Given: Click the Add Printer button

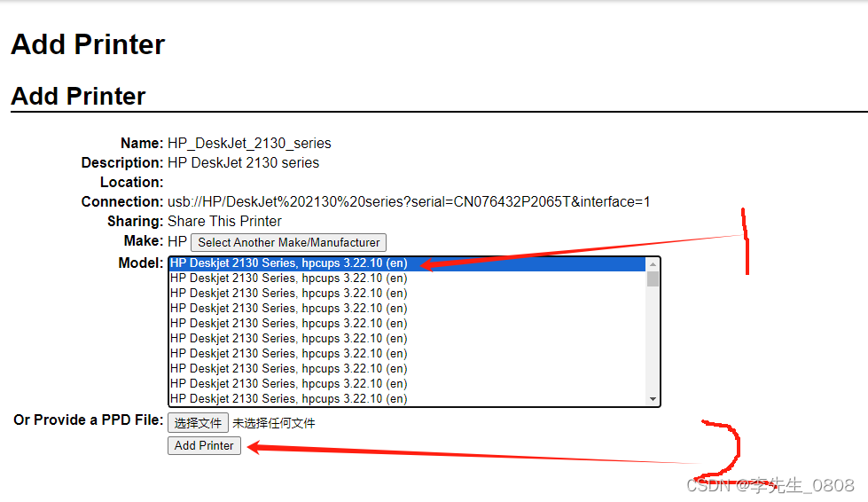Looking at the screenshot, I should pos(204,445).
